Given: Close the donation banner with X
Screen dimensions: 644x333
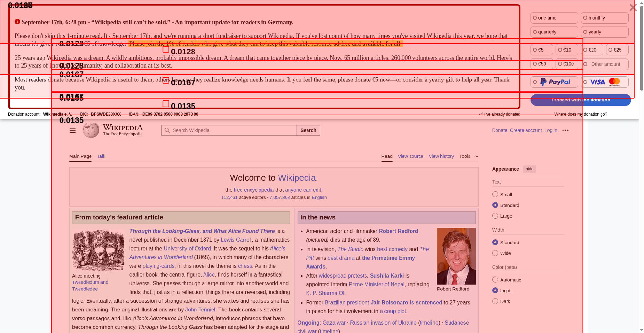Looking at the screenshot, I should [633, 7].
